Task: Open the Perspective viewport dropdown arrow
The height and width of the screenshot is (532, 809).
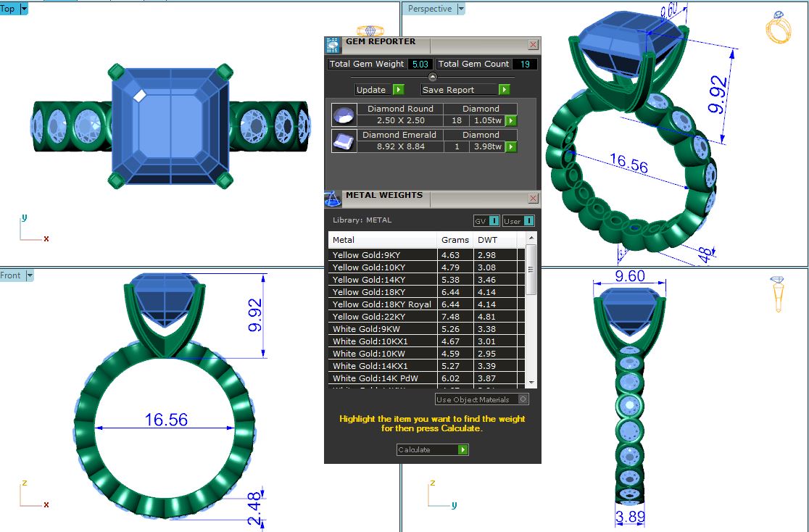Action: [460, 9]
